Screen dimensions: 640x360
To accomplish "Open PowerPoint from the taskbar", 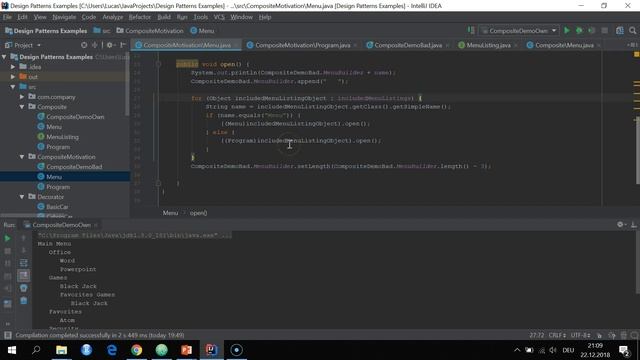I will [187, 350].
